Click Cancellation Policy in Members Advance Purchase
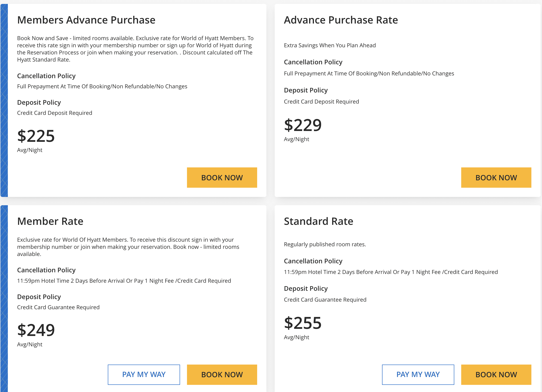This screenshot has width=542, height=392. 46,76
